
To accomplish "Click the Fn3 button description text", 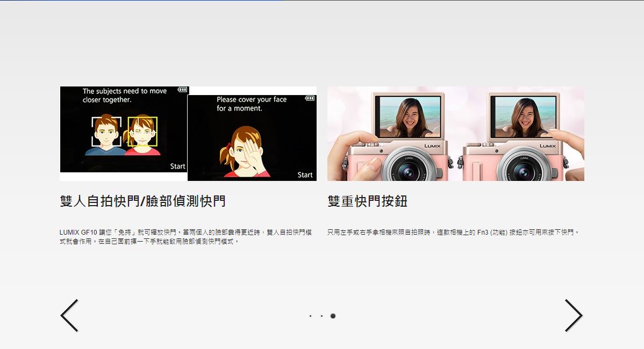I will point(453,232).
